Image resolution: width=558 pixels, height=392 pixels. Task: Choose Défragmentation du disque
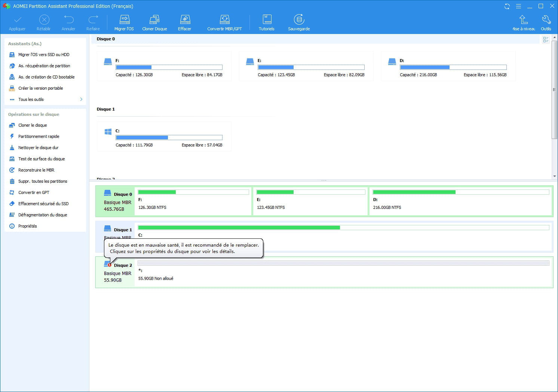(x=43, y=215)
